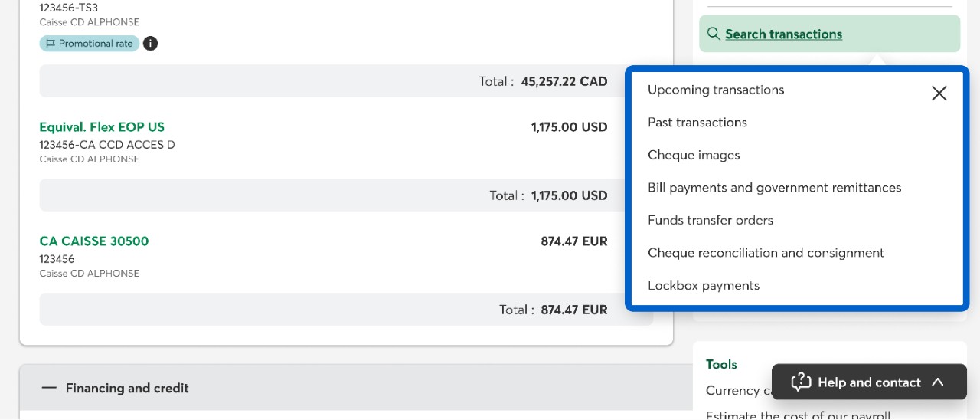Select Past transactions from the menu
980x420 pixels.
pyautogui.click(x=697, y=123)
